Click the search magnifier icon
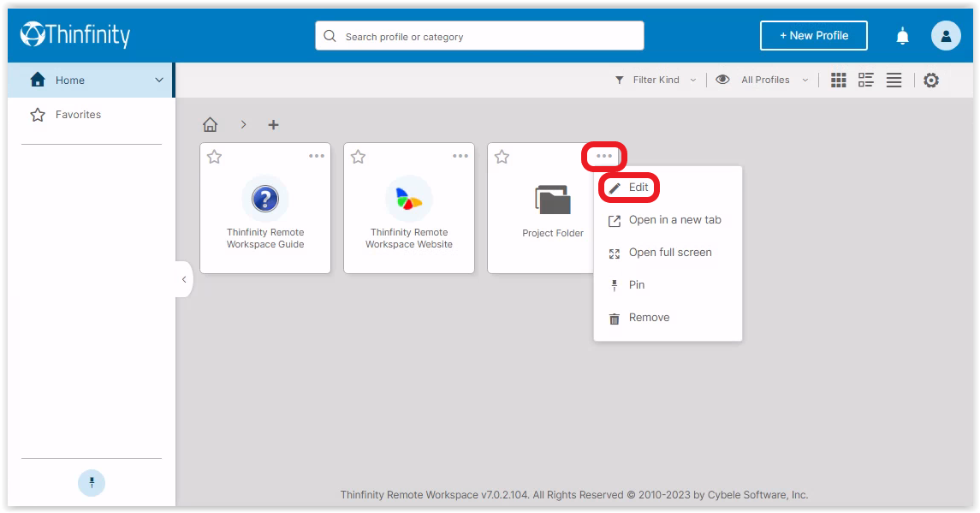This screenshot has width=980, height=513. pyautogui.click(x=330, y=36)
